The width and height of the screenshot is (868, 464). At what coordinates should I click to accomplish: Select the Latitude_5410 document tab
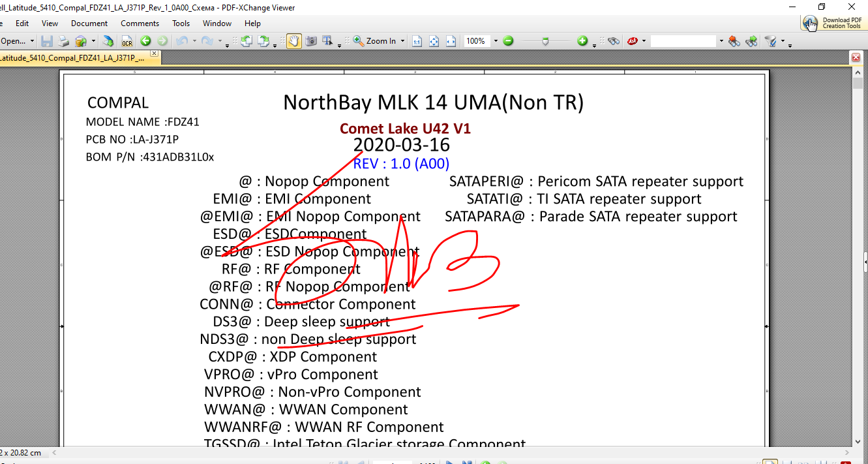(x=72, y=58)
